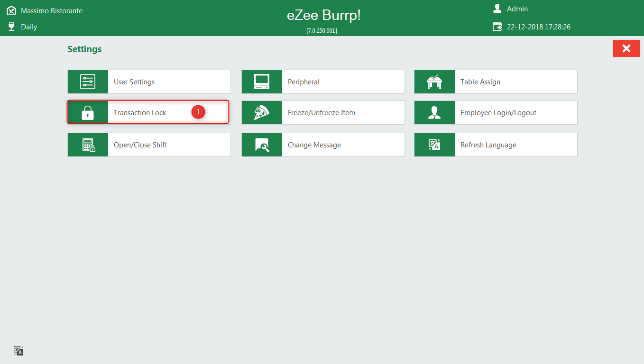Screen dimensions: 644x364
Task: Click the eZee Burrp! title
Action: click(x=324, y=15)
